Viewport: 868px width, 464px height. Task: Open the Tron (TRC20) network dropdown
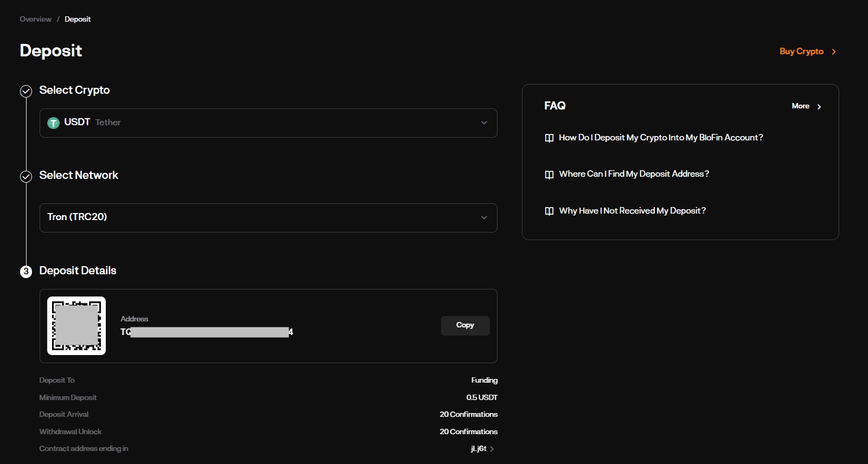tap(269, 218)
